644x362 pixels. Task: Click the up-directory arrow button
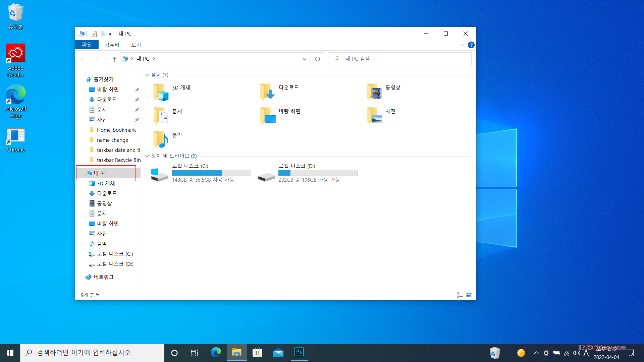[115, 59]
